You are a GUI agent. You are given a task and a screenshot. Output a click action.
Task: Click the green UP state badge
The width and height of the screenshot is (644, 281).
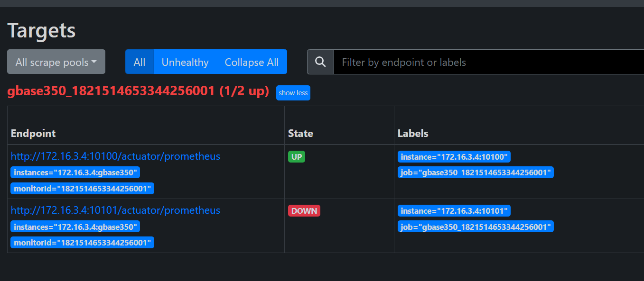[297, 157]
